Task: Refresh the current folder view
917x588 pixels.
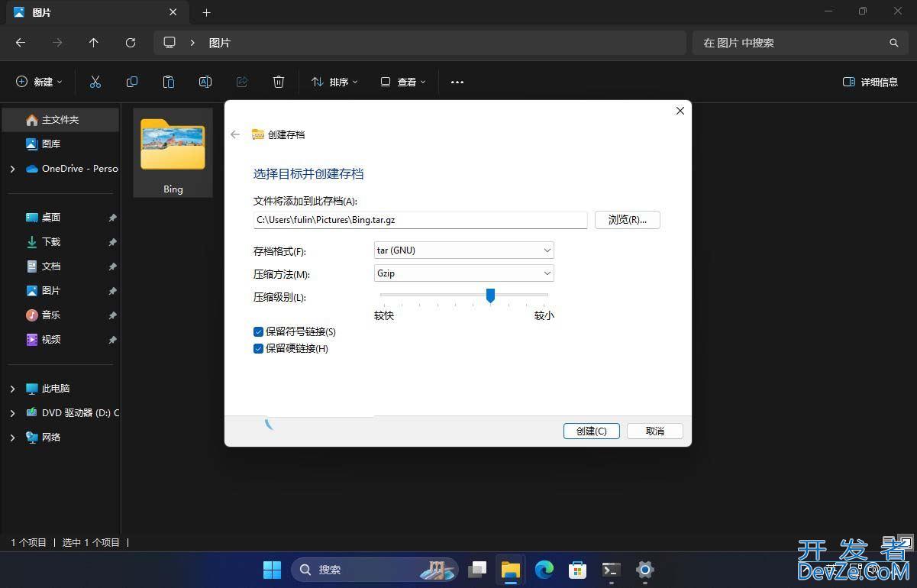Action: tap(131, 43)
